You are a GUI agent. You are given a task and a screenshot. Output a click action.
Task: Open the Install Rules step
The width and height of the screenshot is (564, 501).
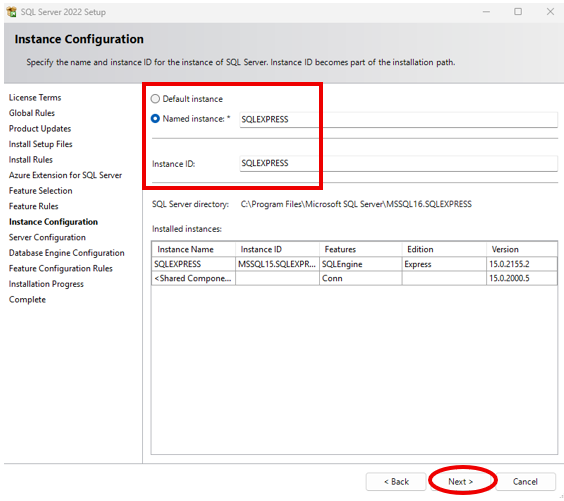[x=31, y=159]
